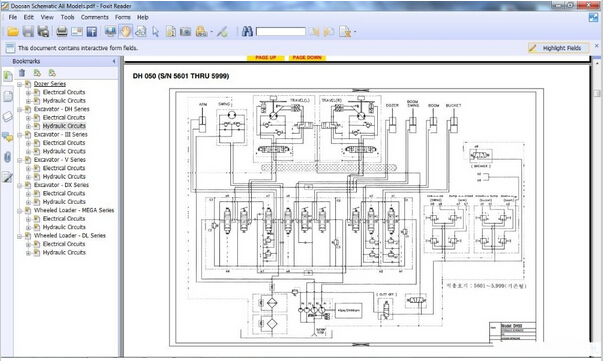Select the Hand tool
610x361 pixels.
[125, 32]
